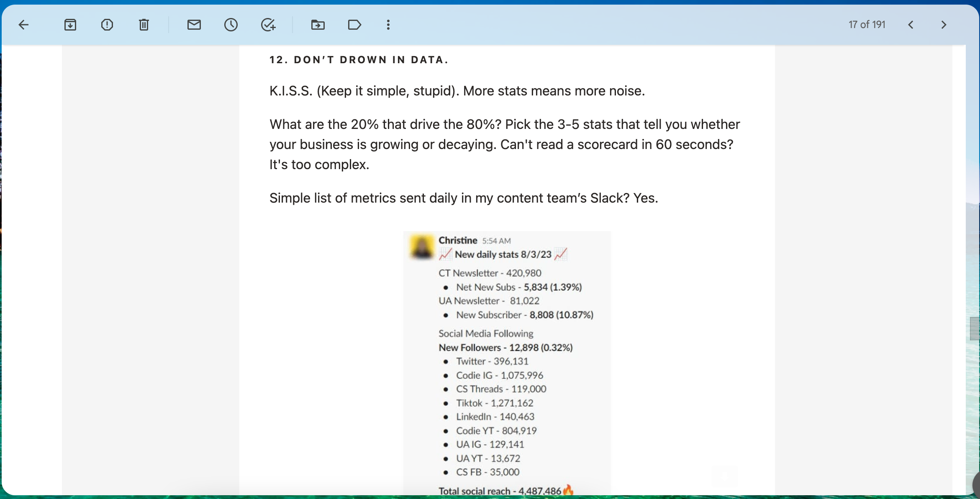Click 'CT Newsletter - 420,980' line
Screen dimensions: 980x499
pyautogui.click(x=490, y=273)
